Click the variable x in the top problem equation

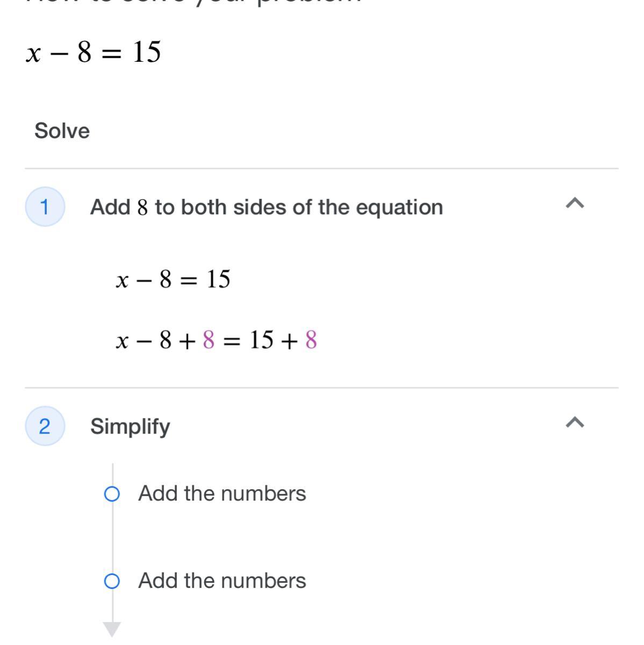coord(33,53)
